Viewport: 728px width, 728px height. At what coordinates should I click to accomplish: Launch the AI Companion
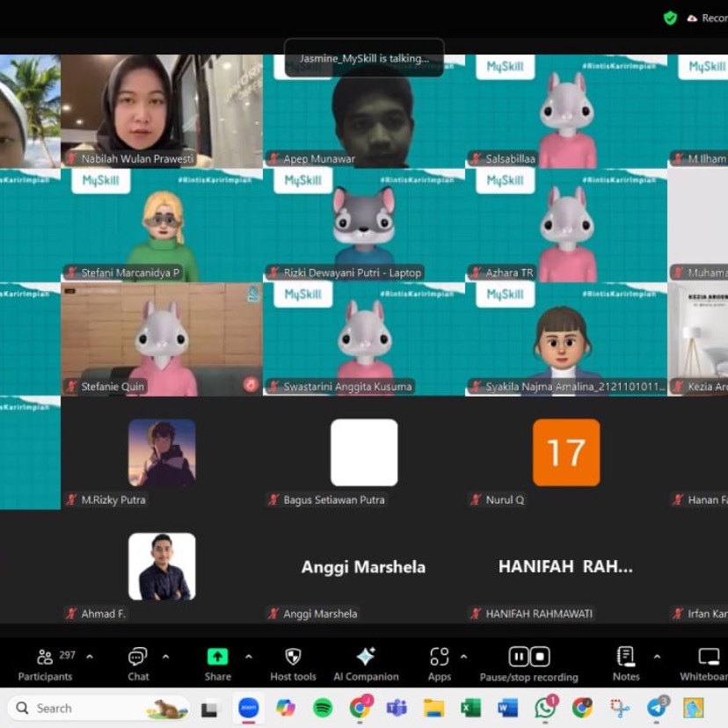(x=366, y=664)
